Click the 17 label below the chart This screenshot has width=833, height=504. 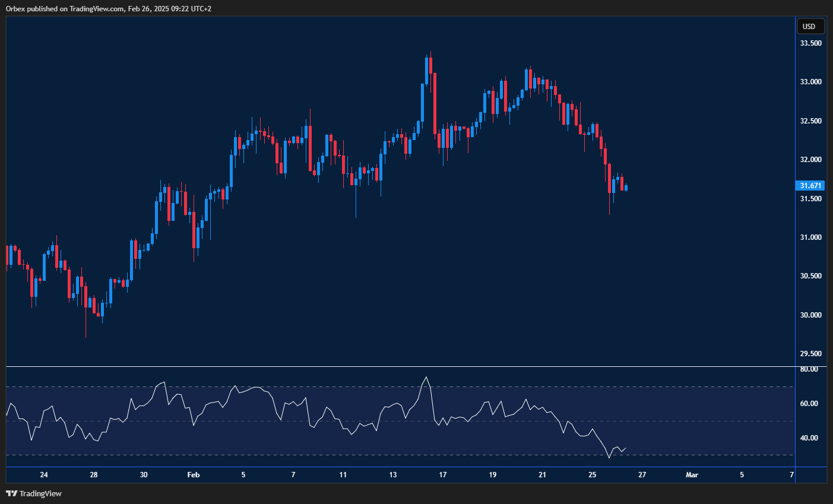click(x=442, y=475)
